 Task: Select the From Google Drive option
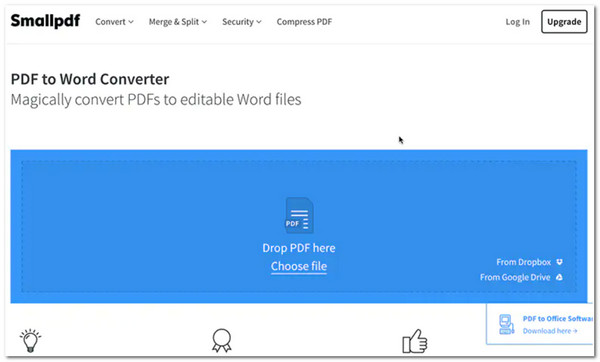coord(521,277)
